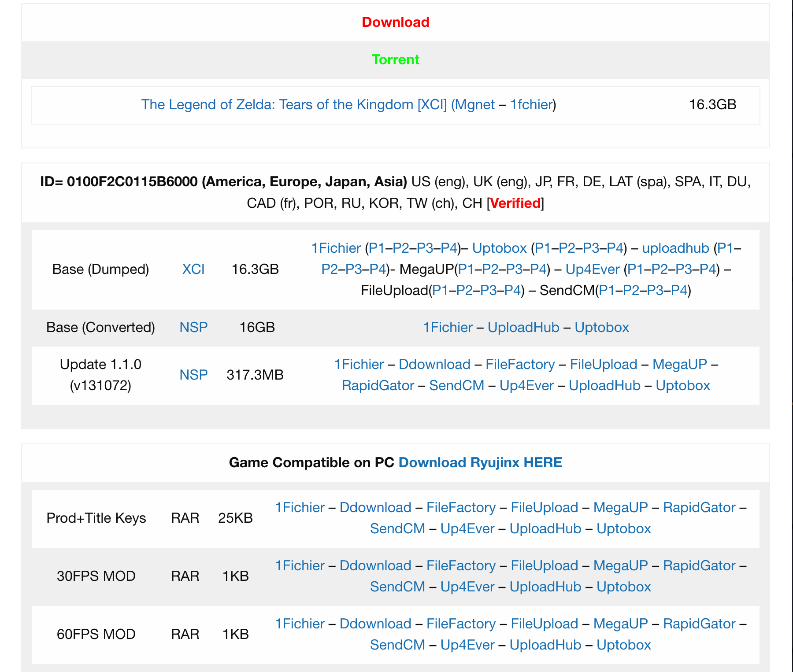This screenshot has width=793, height=672.
Task: Open FileFactory link in Update 1.1.0 row
Action: (520, 364)
